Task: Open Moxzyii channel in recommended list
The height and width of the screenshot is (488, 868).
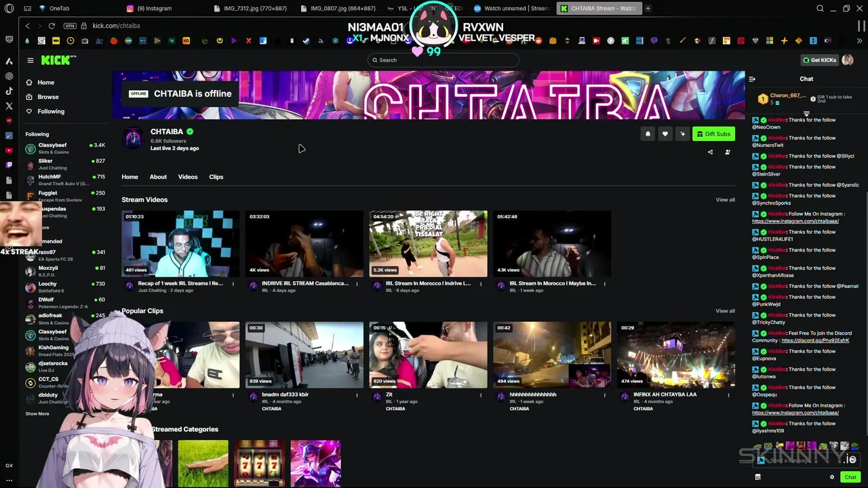Action: pyautogui.click(x=65, y=271)
